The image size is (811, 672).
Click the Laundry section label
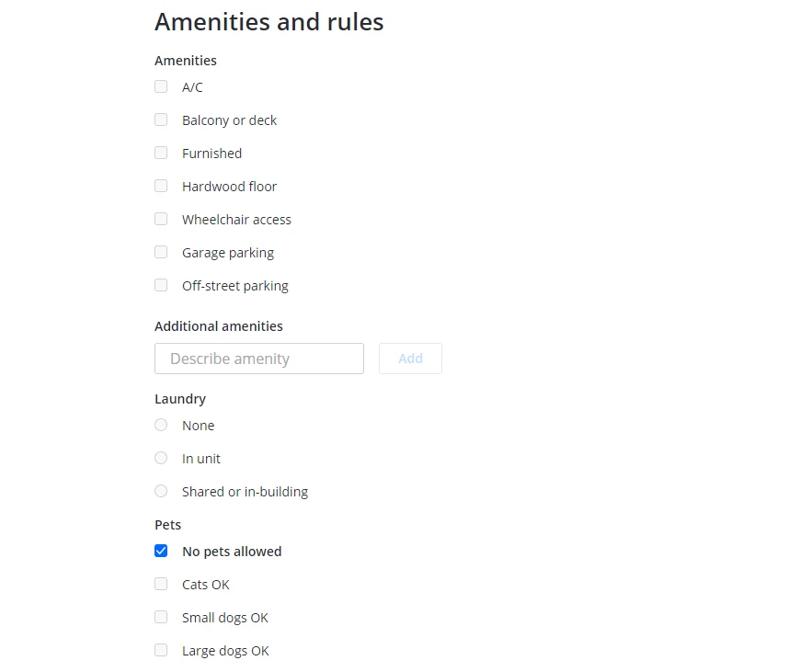(180, 398)
